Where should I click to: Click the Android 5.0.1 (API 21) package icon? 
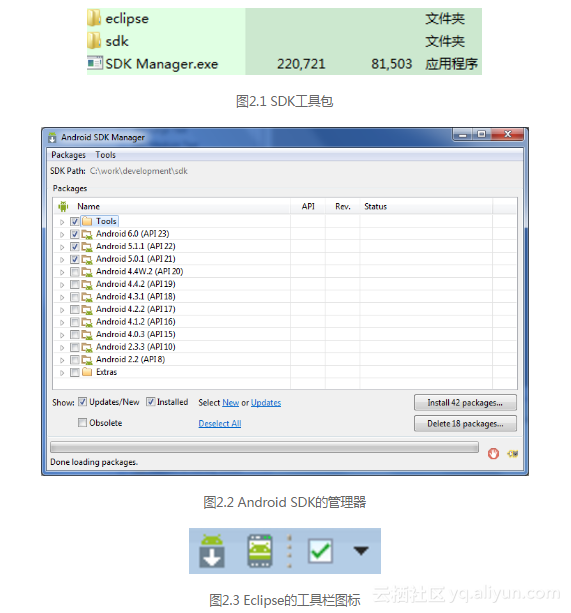(x=87, y=259)
